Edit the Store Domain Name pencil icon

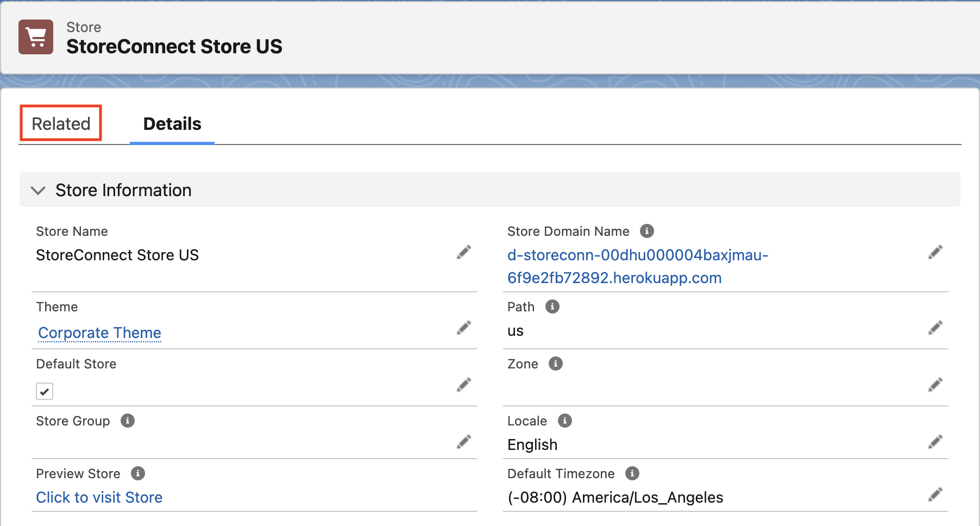(x=935, y=252)
